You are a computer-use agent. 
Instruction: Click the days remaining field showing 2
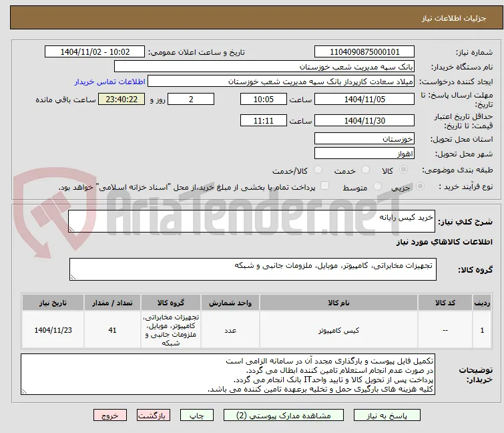coord(191,99)
